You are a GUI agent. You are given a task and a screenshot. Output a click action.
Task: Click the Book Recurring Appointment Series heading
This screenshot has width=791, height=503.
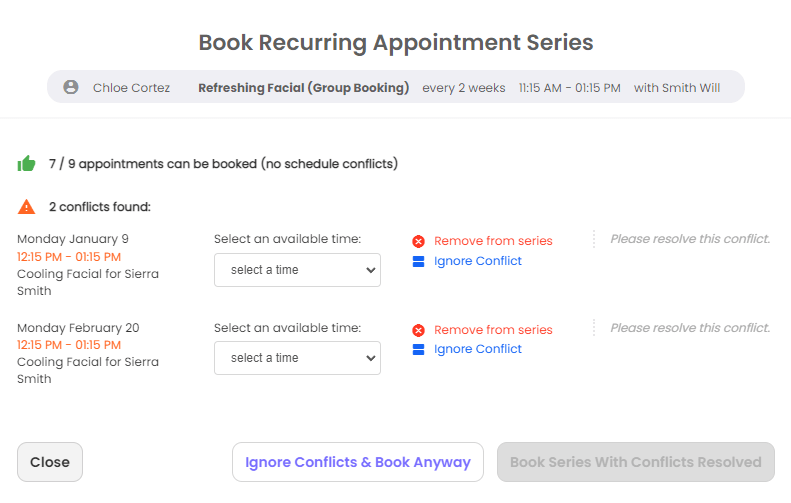[x=396, y=43]
